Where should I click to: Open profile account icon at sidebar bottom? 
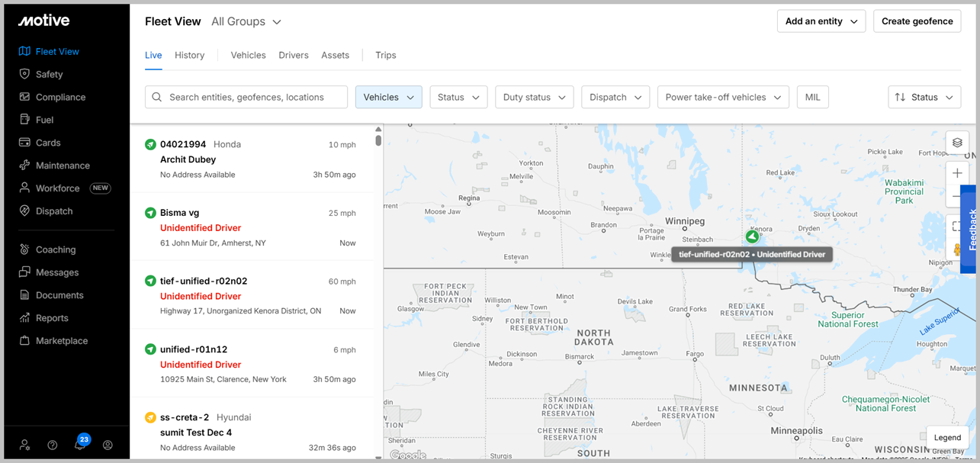tap(108, 445)
